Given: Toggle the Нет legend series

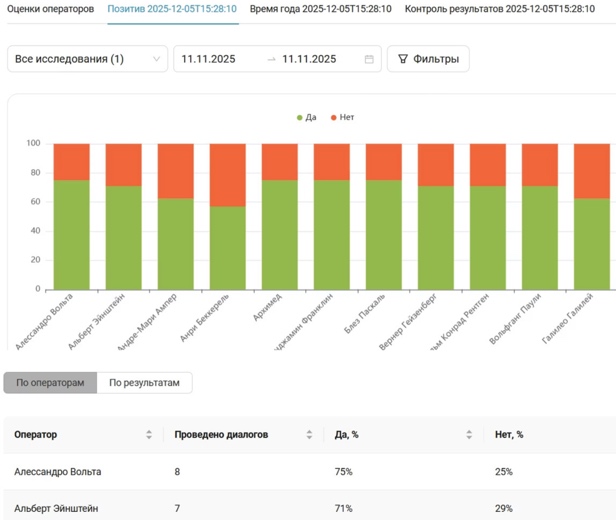Looking at the screenshot, I should pyautogui.click(x=343, y=117).
